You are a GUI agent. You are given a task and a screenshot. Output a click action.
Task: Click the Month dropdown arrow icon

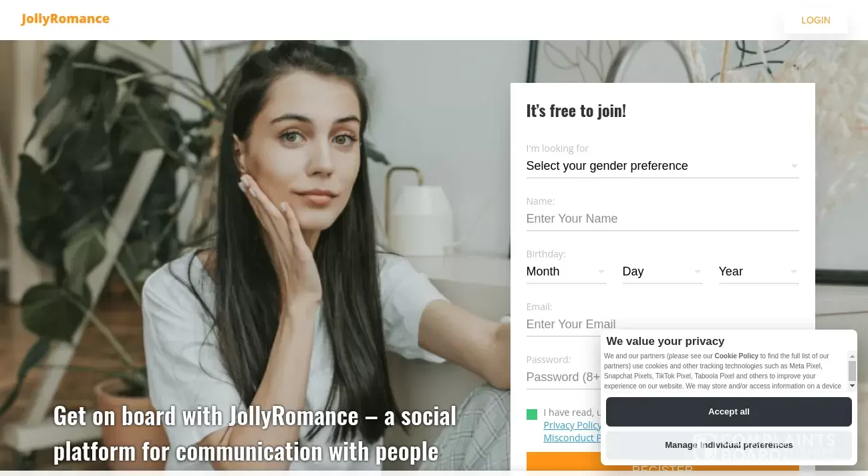point(601,271)
